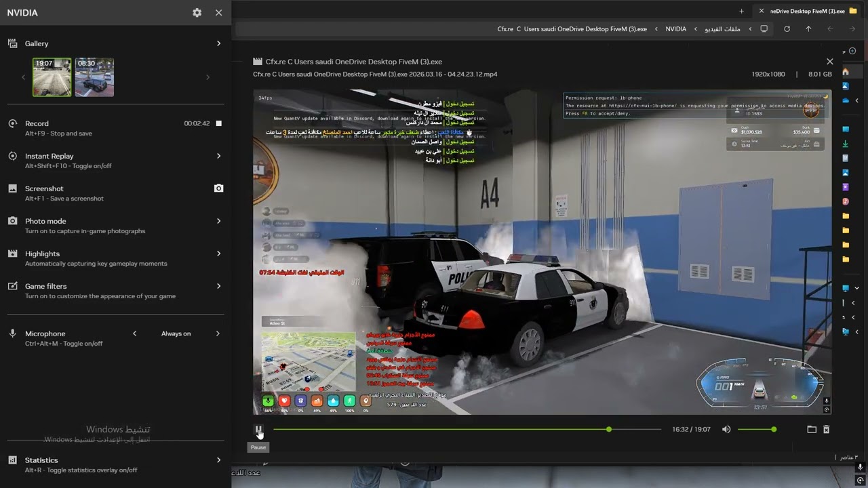The width and height of the screenshot is (868, 488).
Task: Click the Record menu entry
Action: point(115,127)
